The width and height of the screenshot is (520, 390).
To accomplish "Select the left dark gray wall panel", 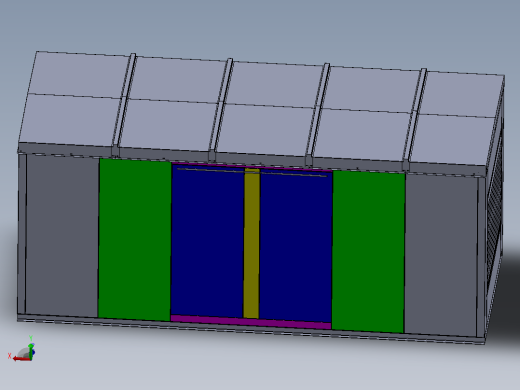I will click(x=62, y=236).
